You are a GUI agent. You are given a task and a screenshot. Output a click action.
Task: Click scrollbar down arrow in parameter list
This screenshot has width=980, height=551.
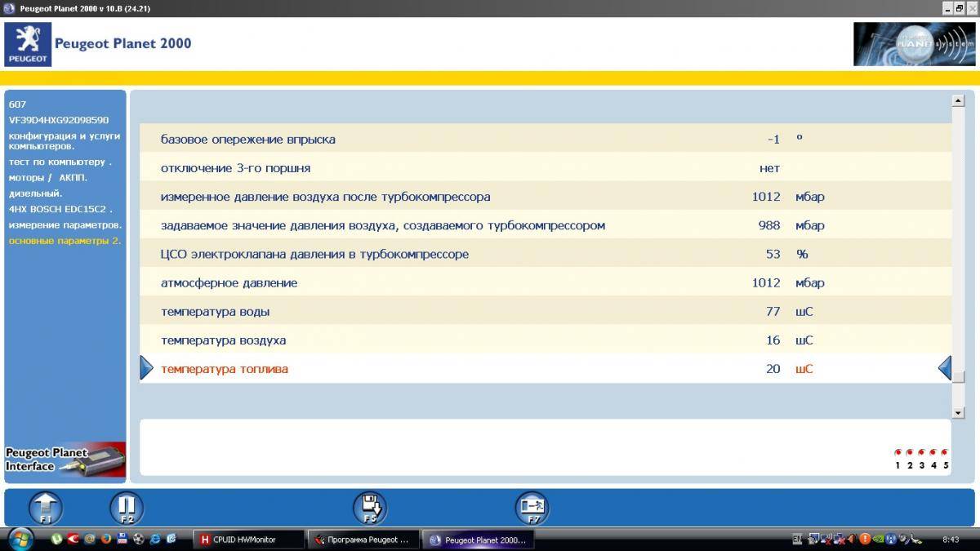(x=958, y=411)
